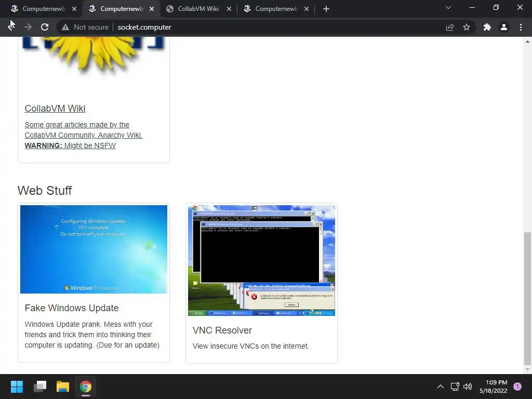Close the CollabVM Wiki tab
Image resolution: width=532 pixels, height=399 pixels.
point(229,9)
